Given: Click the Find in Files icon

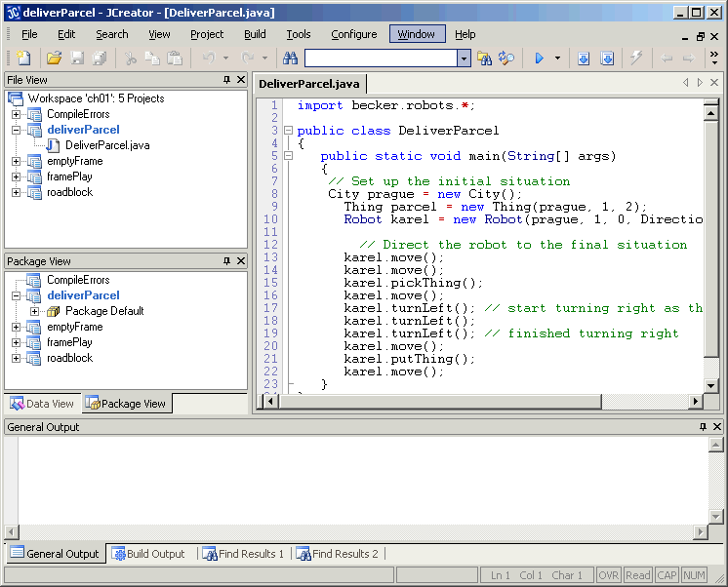Looking at the screenshot, I should [484, 59].
